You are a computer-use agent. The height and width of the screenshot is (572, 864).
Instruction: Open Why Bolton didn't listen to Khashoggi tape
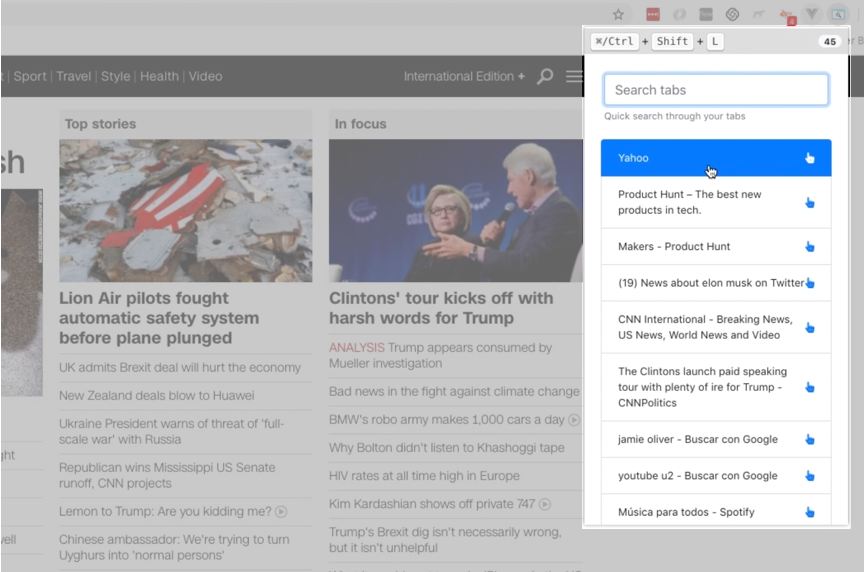pos(446,448)
